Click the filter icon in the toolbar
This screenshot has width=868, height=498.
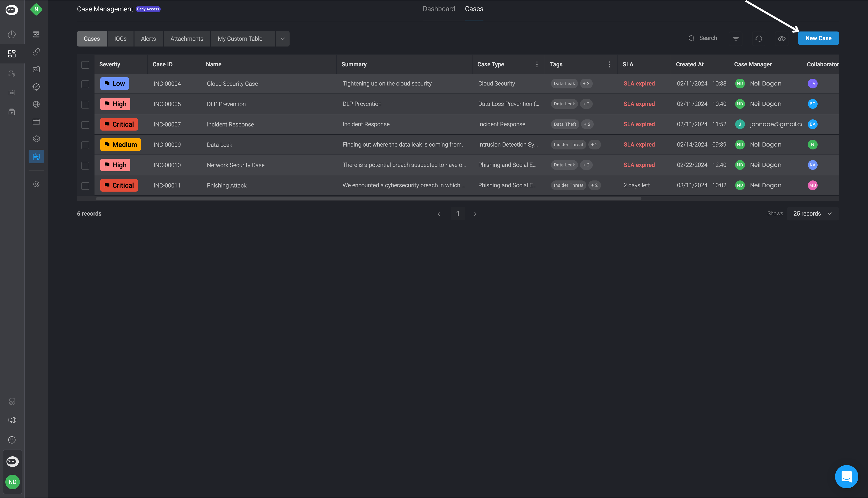pos(736,39)
